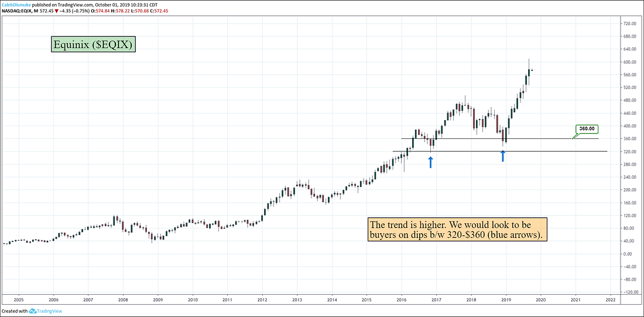
Task: Click the -40.00 price axis label
Action: tap(630, 267)
